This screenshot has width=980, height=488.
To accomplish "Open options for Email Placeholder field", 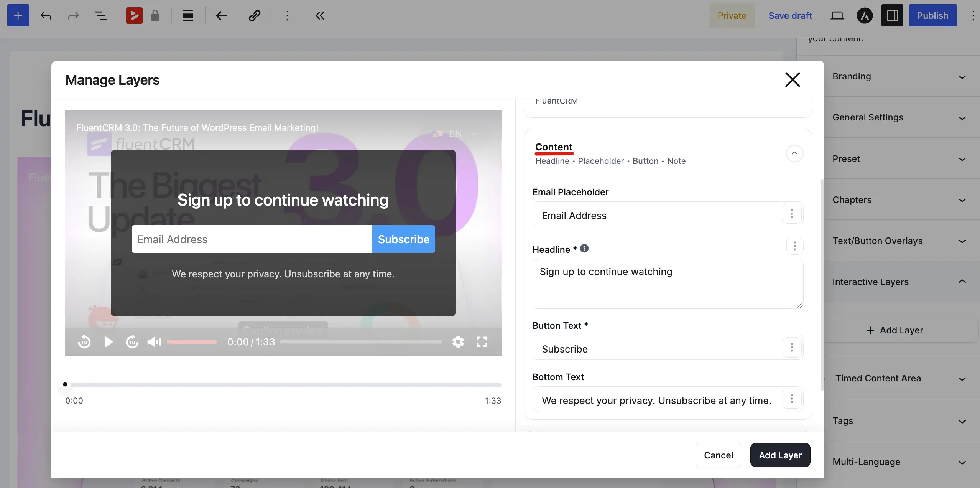I will point(792,214).
